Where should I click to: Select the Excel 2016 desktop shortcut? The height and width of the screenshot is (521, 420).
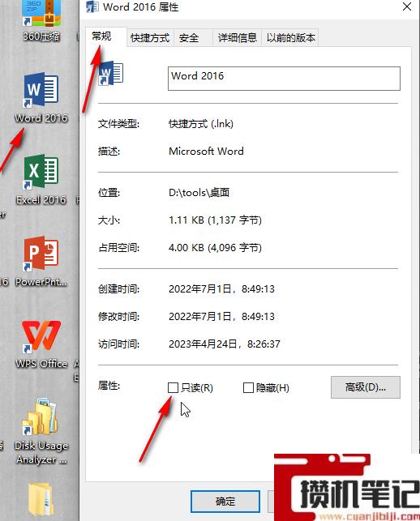[41, 180]
